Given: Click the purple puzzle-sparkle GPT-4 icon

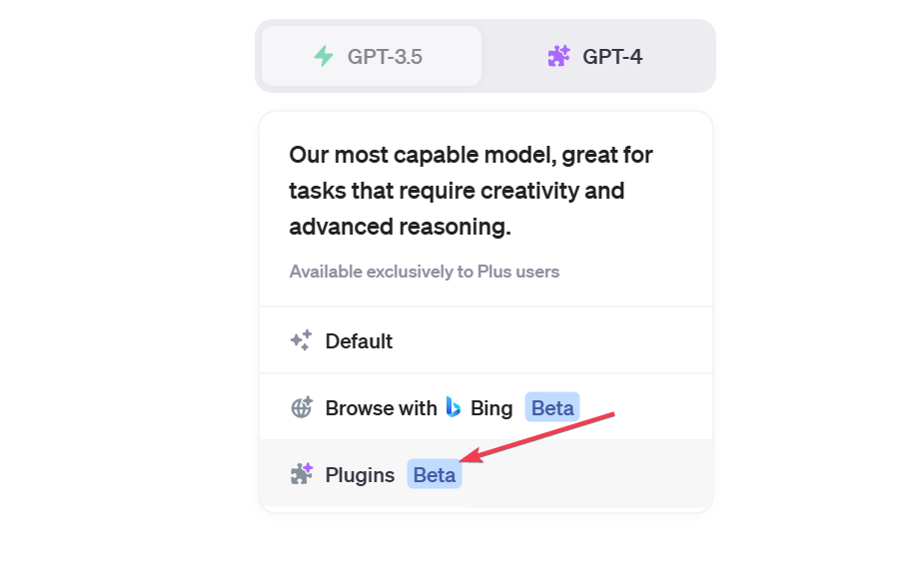Looking at the screenshot, I should (x=559, y=56).
